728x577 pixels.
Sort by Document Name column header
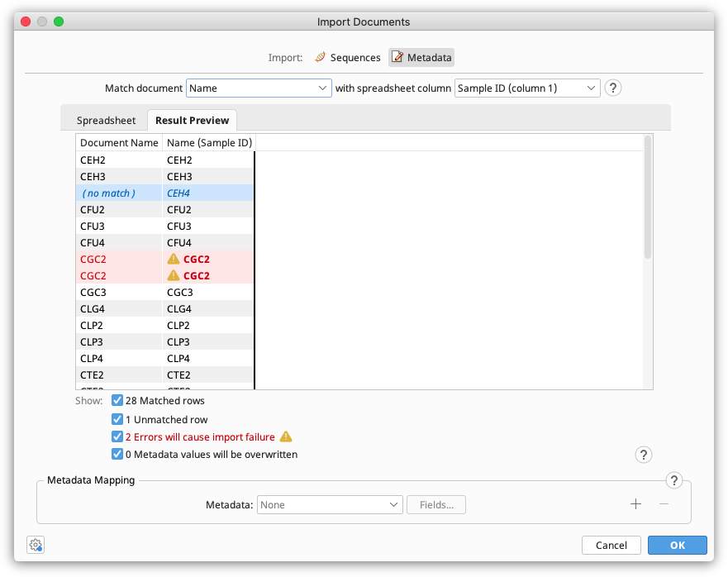click(119, 143)
